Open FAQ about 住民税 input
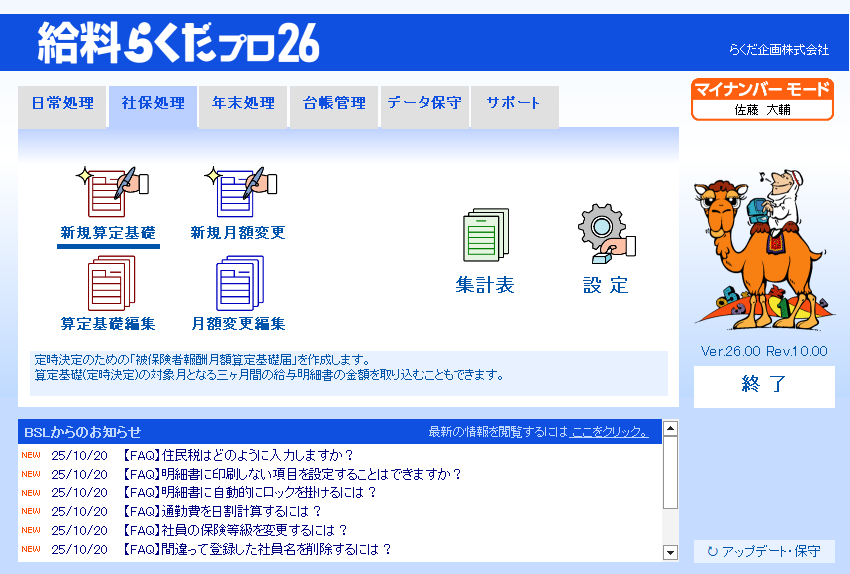 click(237, 456)
